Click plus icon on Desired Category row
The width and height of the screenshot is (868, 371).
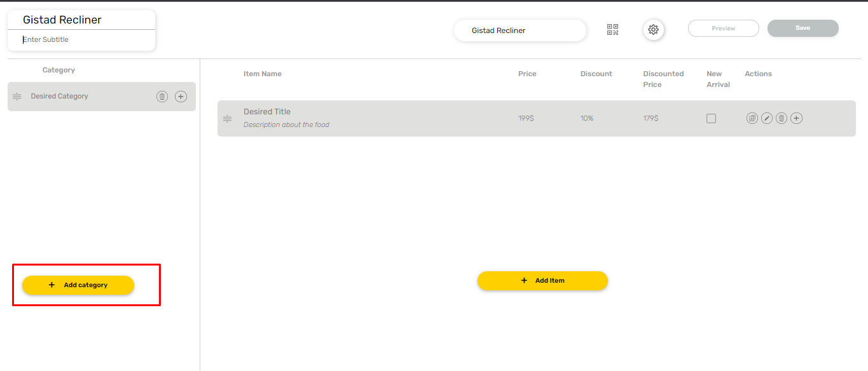coord(181,97)
